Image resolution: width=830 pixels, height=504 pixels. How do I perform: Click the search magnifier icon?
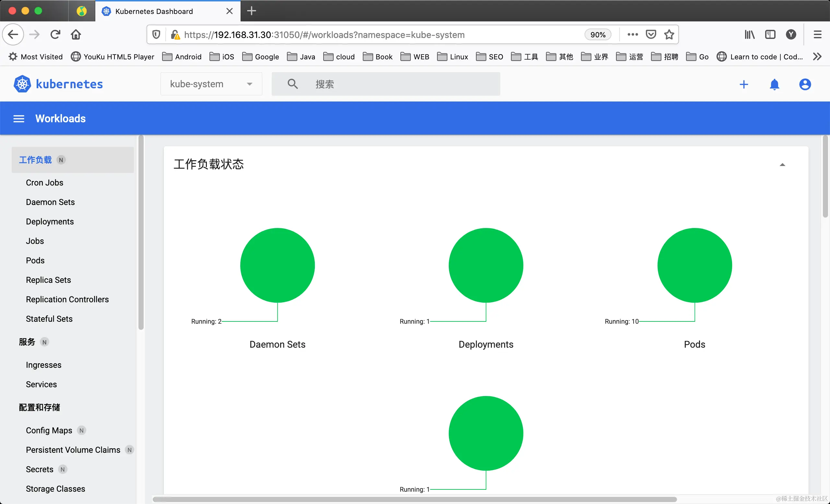pos(292,84)
